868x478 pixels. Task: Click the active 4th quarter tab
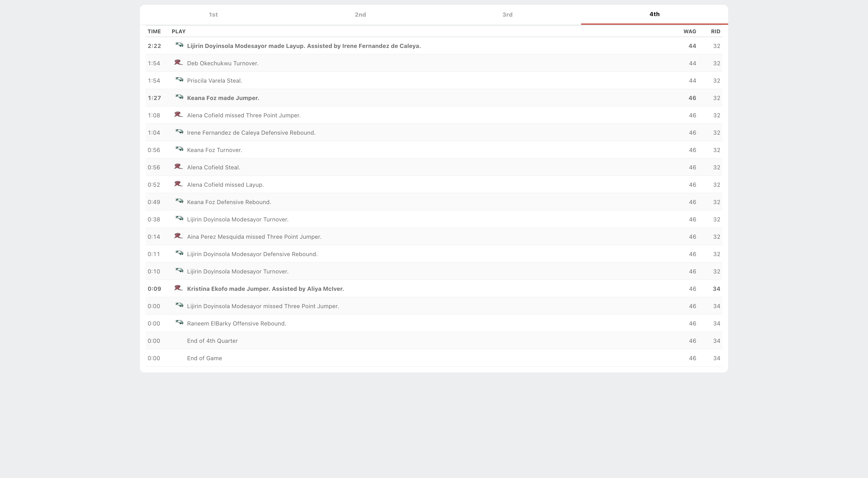click(654, 14)
